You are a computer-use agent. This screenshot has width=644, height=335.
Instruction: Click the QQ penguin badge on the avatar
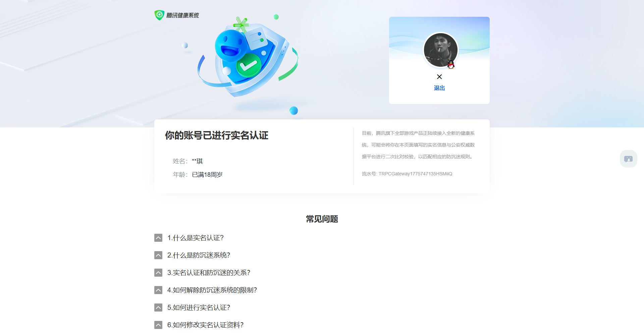tap(451, 65)
